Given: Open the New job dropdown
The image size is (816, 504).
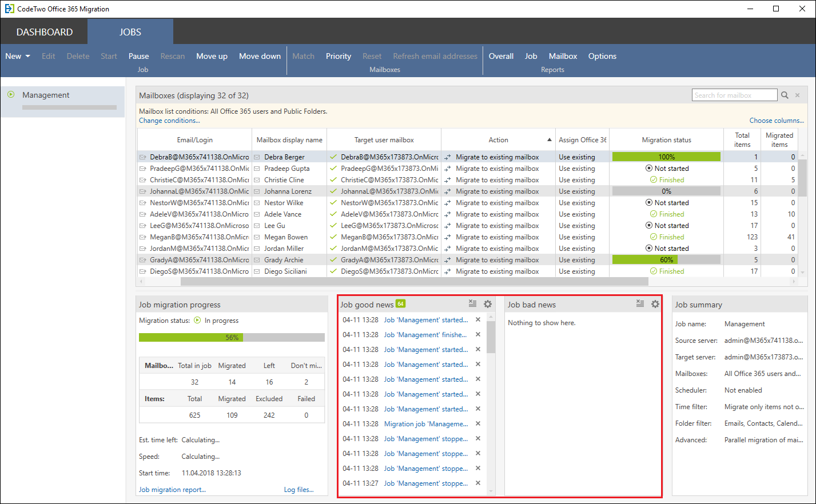Looking at the screenshot, I should (18, 56).
